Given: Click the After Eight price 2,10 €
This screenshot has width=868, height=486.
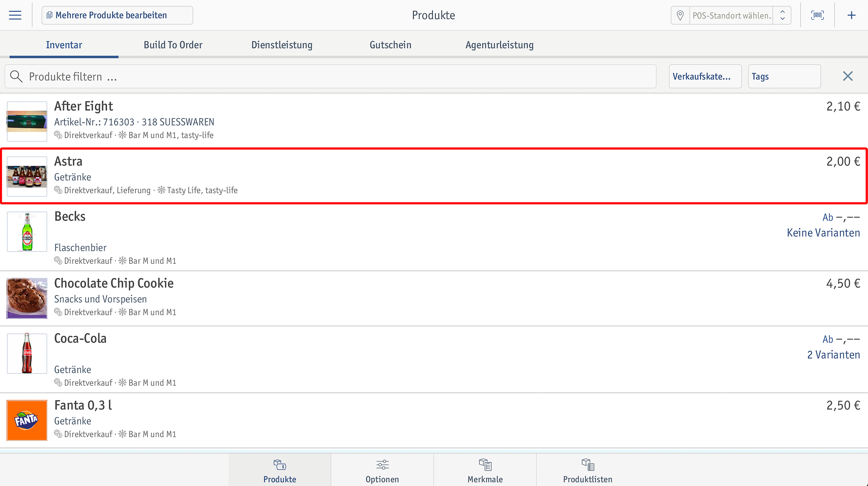Looking at the screenshot, I should [843, 107].
